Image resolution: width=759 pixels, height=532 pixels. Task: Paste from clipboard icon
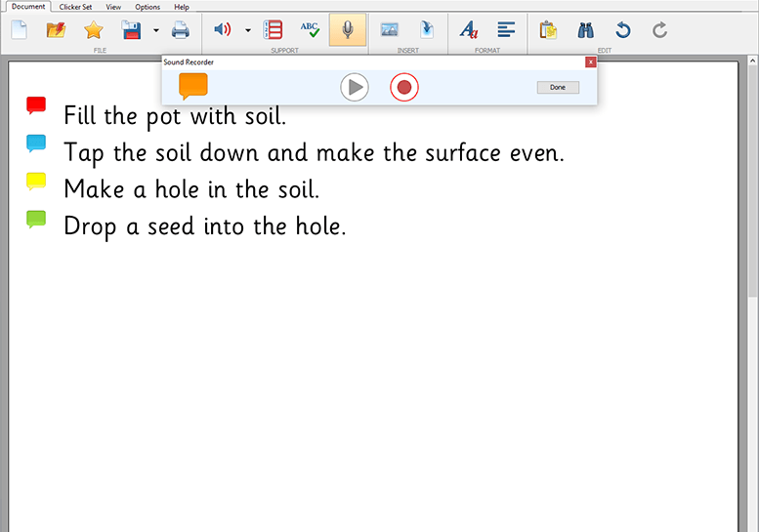click(x=548, y=30)
